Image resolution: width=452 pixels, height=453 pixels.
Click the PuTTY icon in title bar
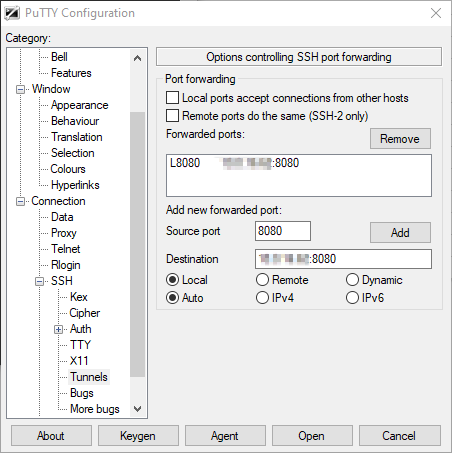click(12, 13)
